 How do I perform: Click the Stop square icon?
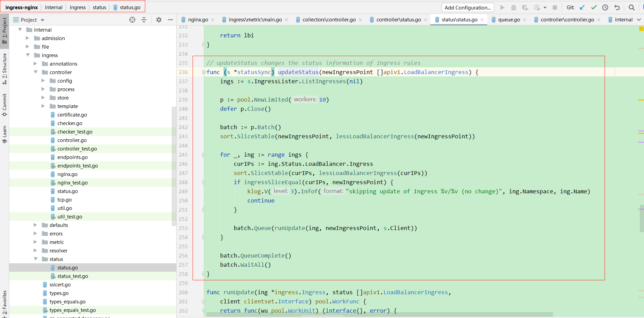pos(555,7)
